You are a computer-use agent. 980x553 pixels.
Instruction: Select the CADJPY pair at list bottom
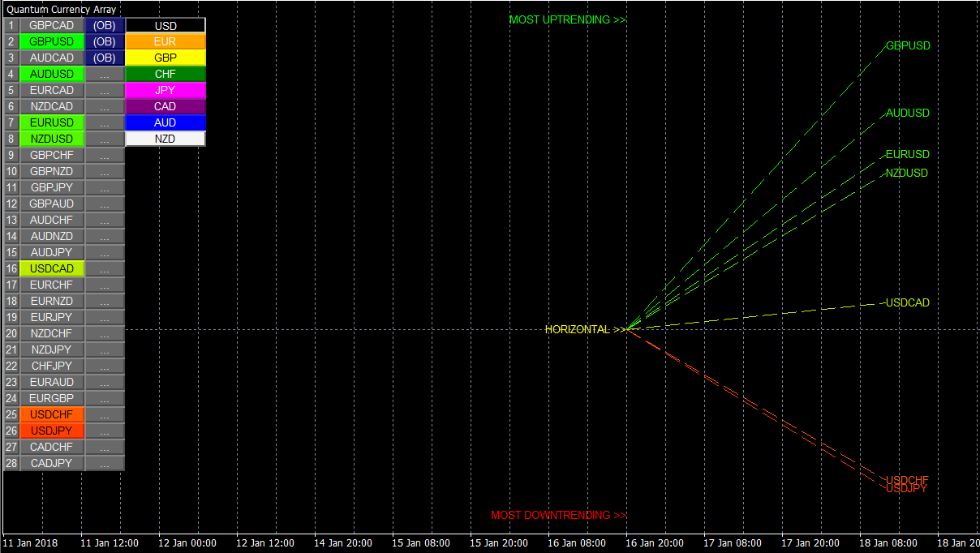[x=52, y=463]
